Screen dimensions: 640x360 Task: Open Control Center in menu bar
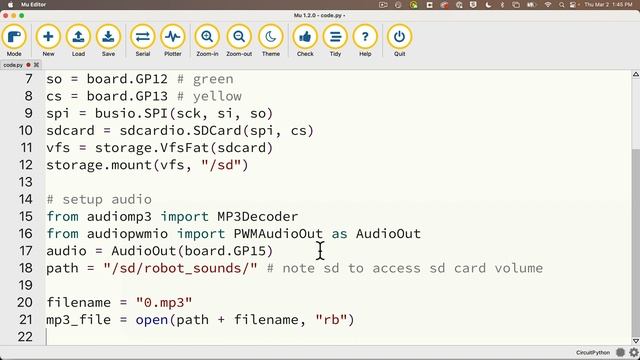573,5
